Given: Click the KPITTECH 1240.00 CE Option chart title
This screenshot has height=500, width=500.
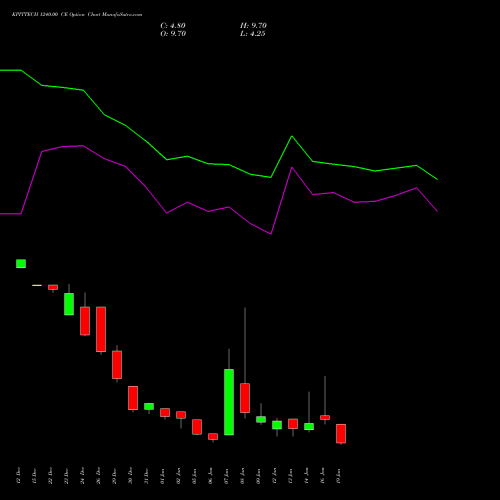Looking at the screenshot, I should (x=77, y=15).
